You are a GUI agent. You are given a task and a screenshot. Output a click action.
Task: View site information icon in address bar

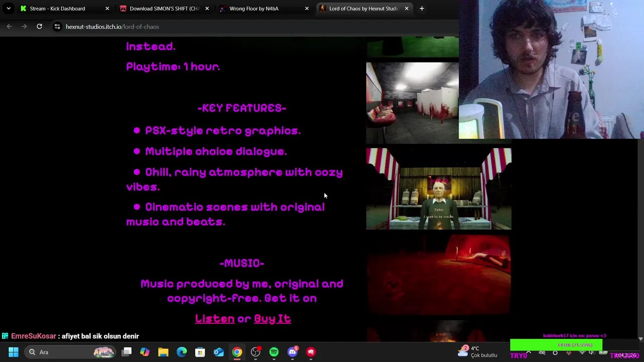pyautogui.click(x=57, y=27)
